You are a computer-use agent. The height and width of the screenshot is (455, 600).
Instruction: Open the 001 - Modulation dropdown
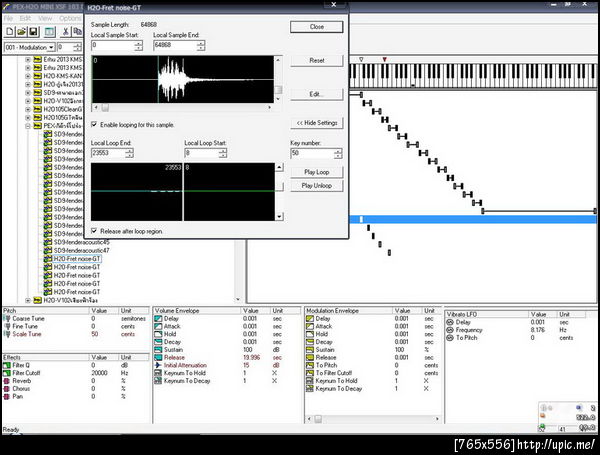coord(52,47)
